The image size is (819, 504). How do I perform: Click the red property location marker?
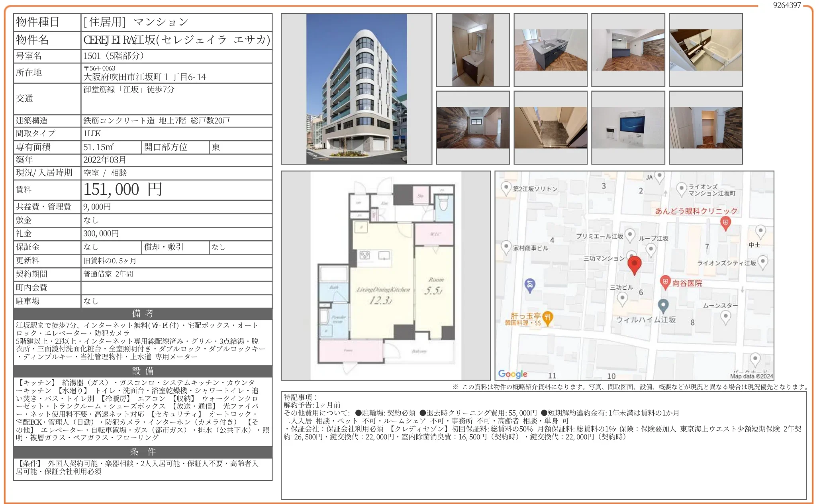635,264
